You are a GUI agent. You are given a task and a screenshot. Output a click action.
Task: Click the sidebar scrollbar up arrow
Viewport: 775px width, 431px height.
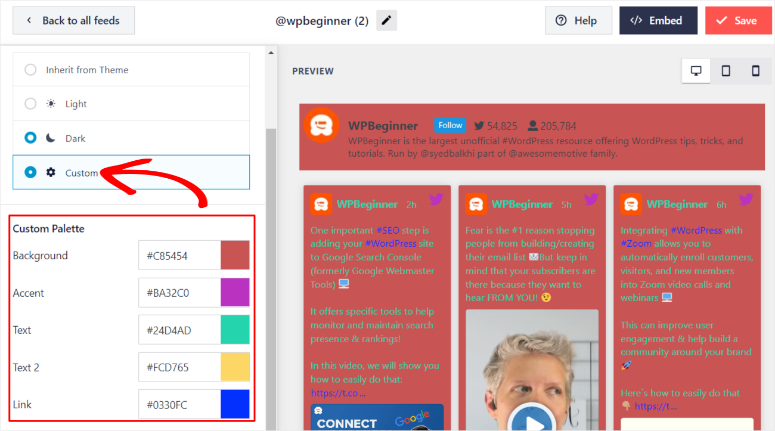coord(271,52)
